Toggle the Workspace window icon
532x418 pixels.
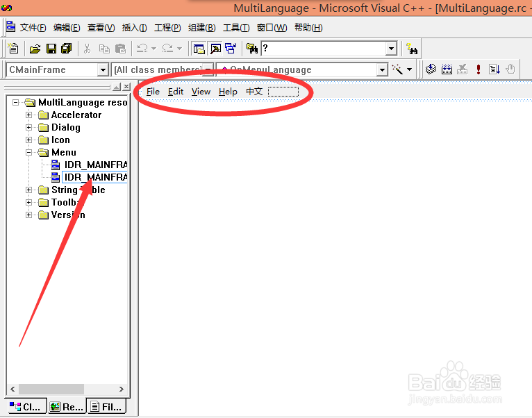tap(199, 49)
